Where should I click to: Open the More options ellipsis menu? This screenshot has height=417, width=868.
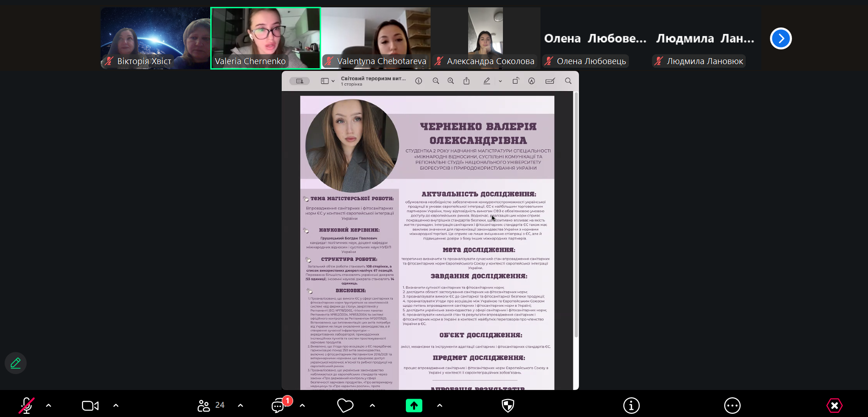click(x=732, y=406)
